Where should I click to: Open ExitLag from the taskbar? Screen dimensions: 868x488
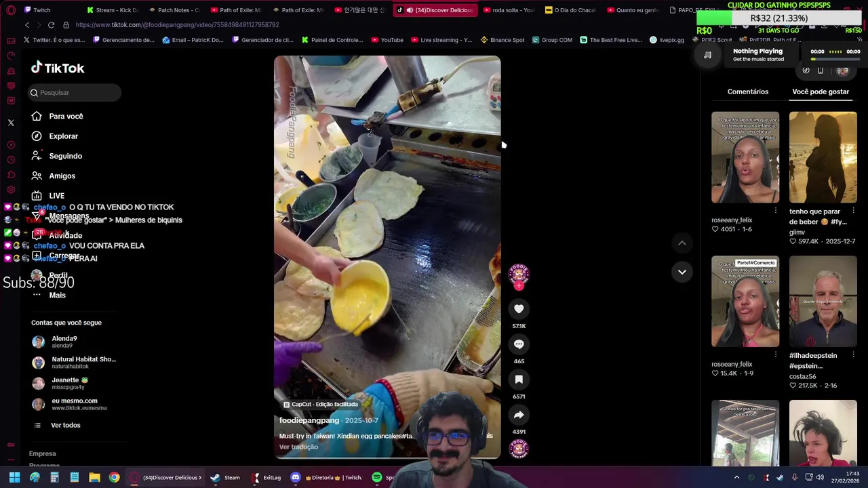[x=265, y=478]
